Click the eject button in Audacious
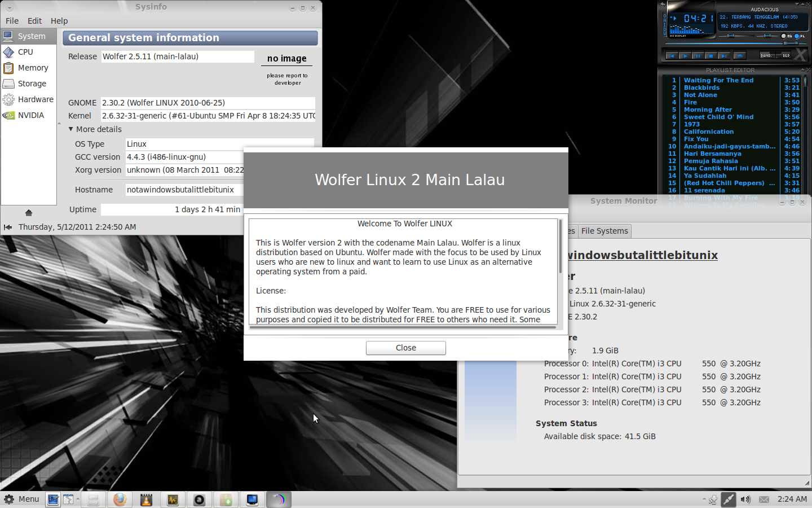 740,55
